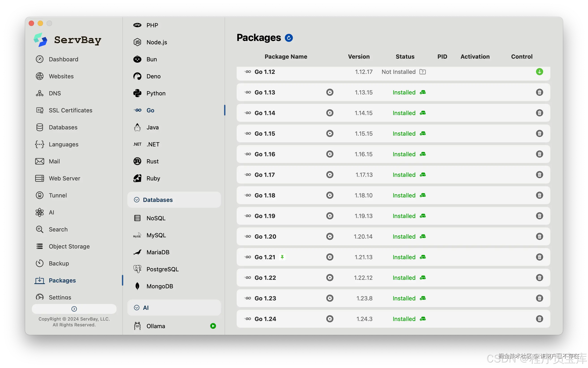Start Ollama with green play button
Screen dimensions: 588x368
[213, 326]
